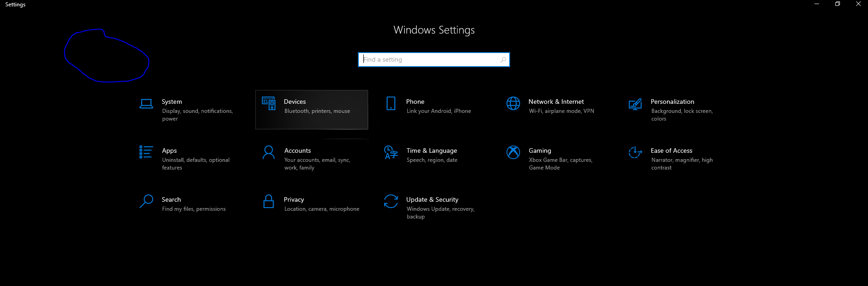
Task: Select the Accounts person icon
Action: (x=269, y=152)
